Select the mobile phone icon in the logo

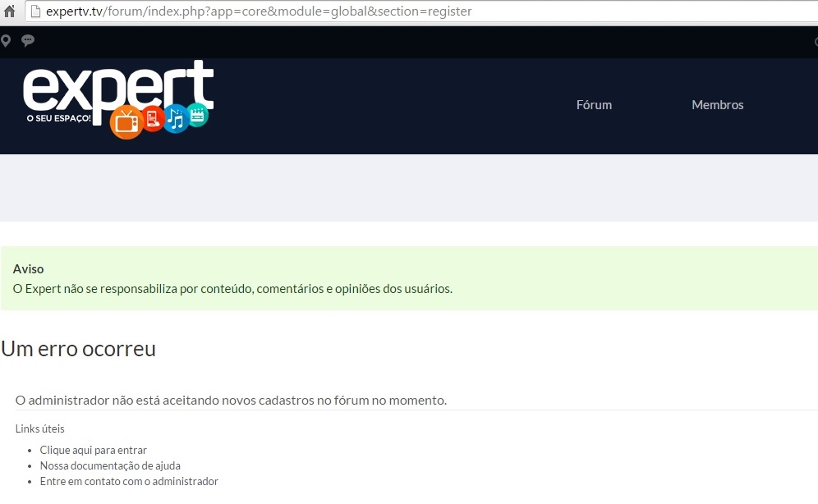pyautogui.click(x=153, y=119)
